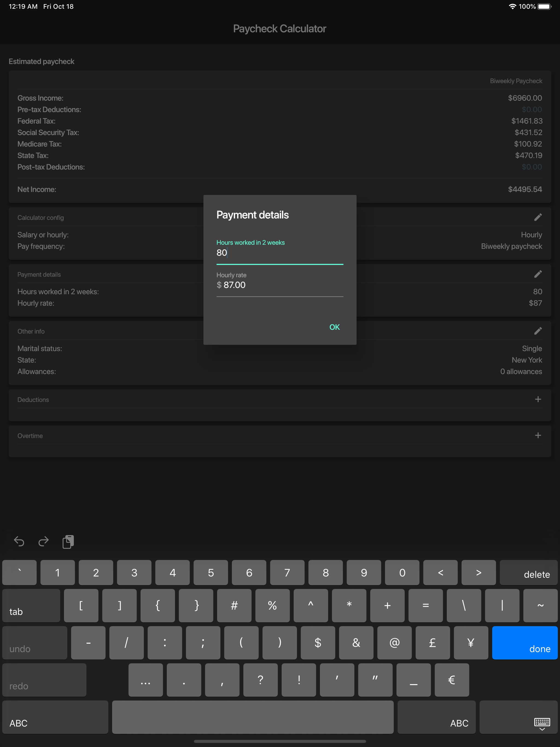
Task: Tap the redo arrow above the keyboard
Action: click(x=43, y=541)
